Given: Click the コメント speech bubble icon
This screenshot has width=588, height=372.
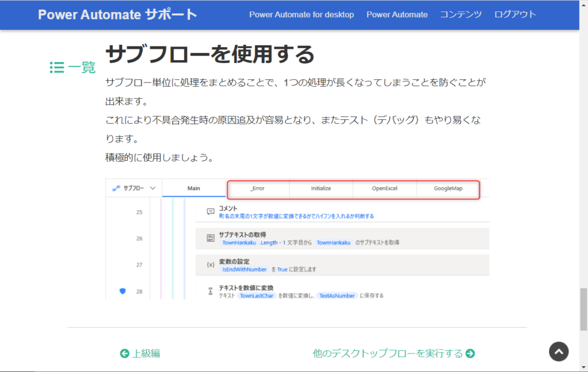Looking at the screenshot, I should pyautogui.click(x=210, y=212).
